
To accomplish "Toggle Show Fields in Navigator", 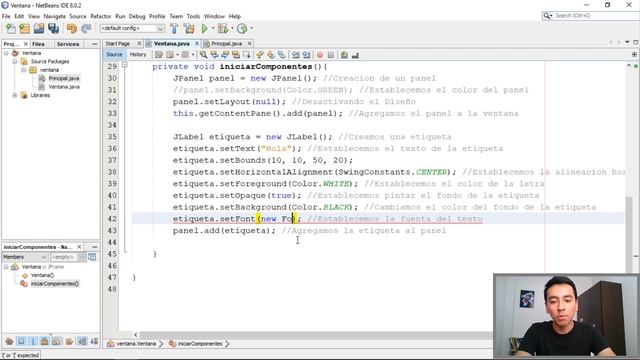I will tap(21, 341).
